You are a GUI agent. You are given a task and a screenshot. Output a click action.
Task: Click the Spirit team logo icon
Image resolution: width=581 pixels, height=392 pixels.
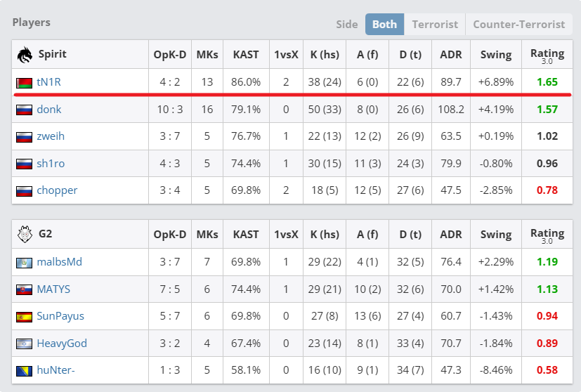25,54
